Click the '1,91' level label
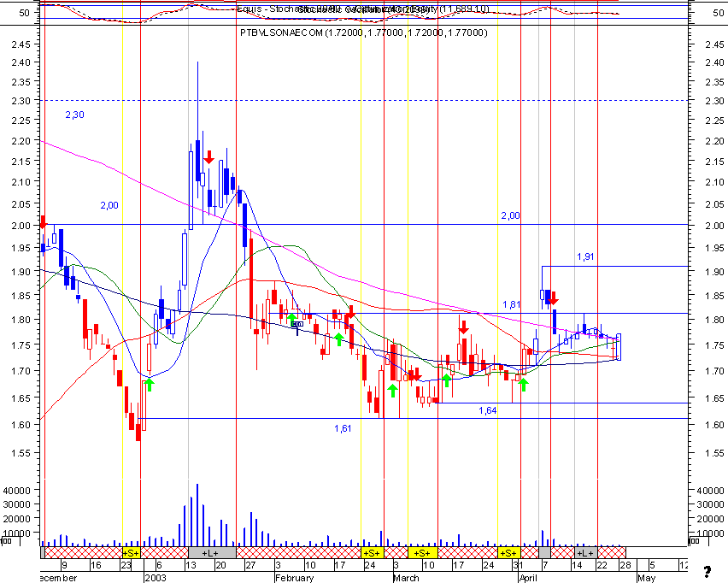Screen dimensions: 728x583 point(585,256)
